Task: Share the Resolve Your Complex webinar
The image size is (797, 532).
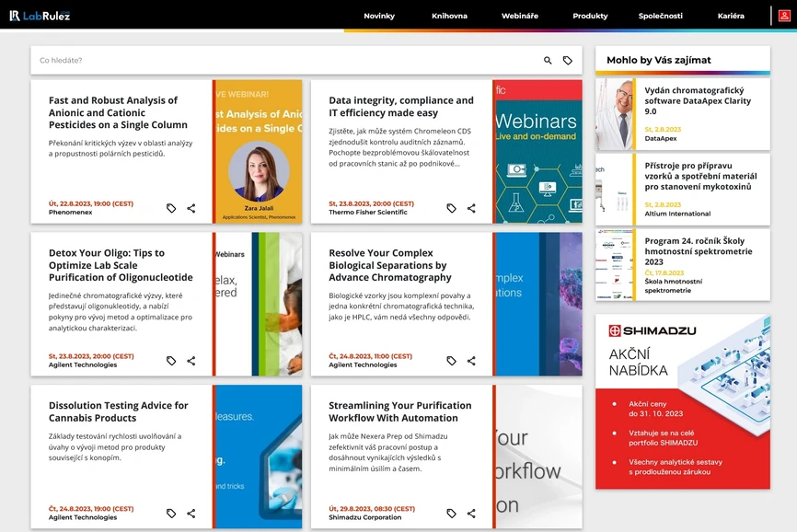Action: (x=471, y=361)
